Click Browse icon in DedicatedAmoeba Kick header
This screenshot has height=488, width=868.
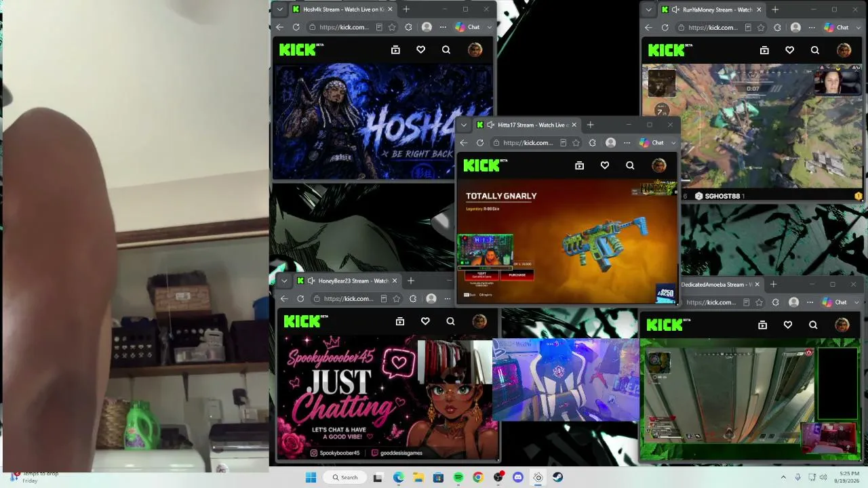[762, 325]
